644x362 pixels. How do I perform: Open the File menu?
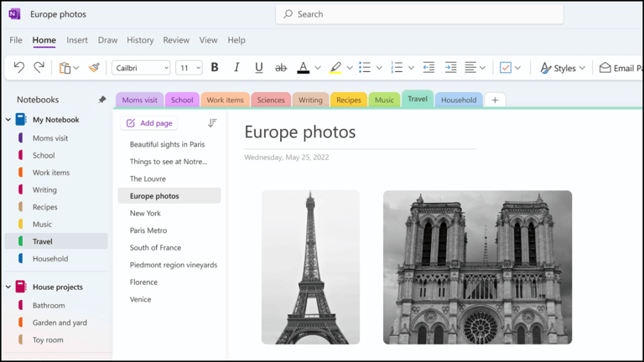16,40
